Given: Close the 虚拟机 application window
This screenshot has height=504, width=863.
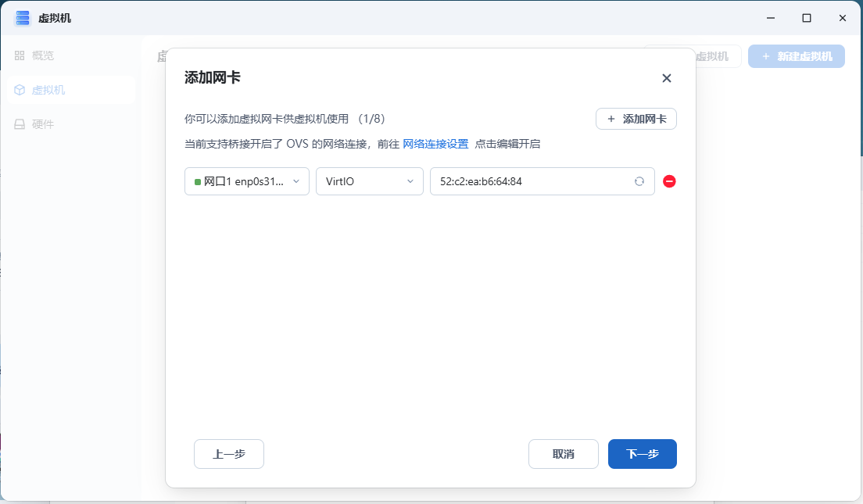Looking at the screenshot, I should tap(842, 17).
